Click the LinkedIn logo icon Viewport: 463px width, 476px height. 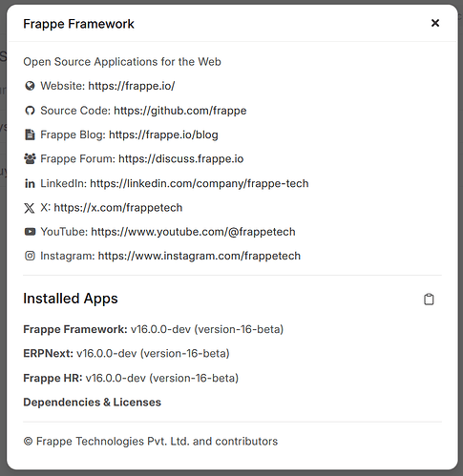pyautogui.click(x=30, y=183)
